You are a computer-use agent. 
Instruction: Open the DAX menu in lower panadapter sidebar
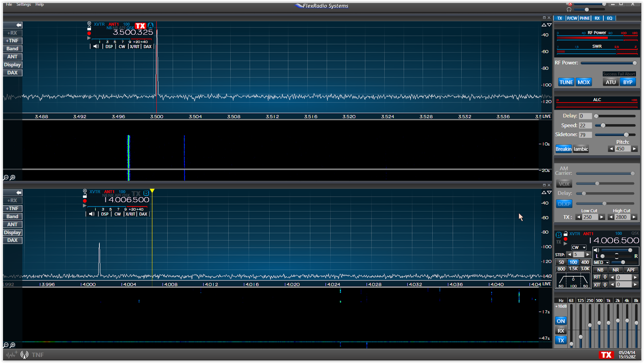(12, 240)
